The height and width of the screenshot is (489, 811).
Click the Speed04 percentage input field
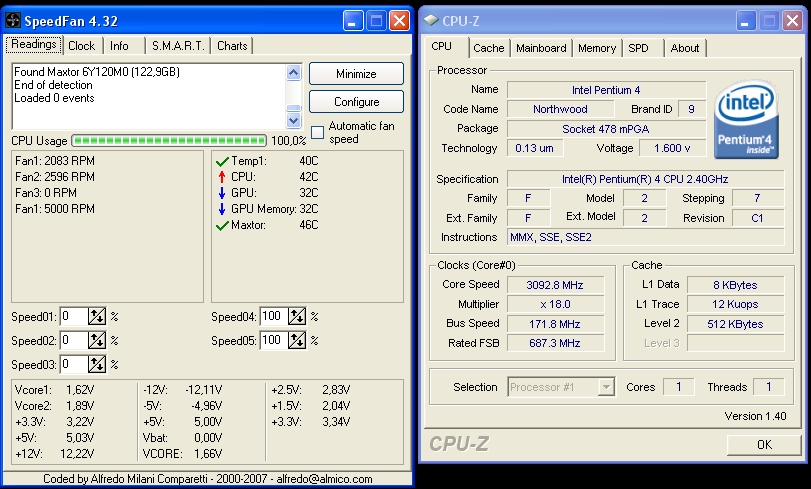point(274,316)
